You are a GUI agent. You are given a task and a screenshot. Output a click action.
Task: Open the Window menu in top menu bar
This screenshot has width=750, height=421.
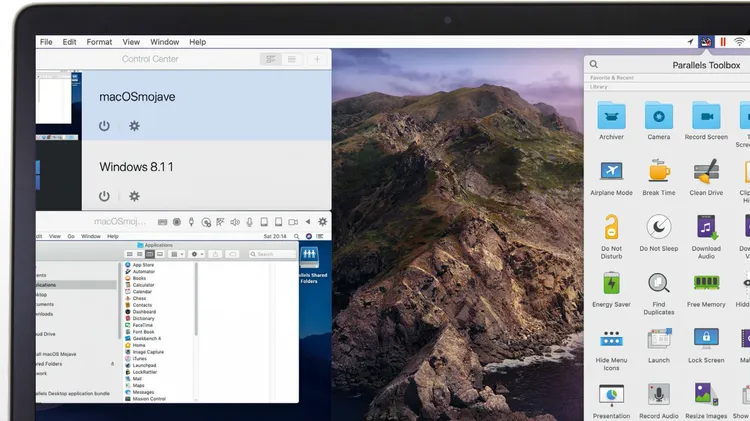click(164, 42)
